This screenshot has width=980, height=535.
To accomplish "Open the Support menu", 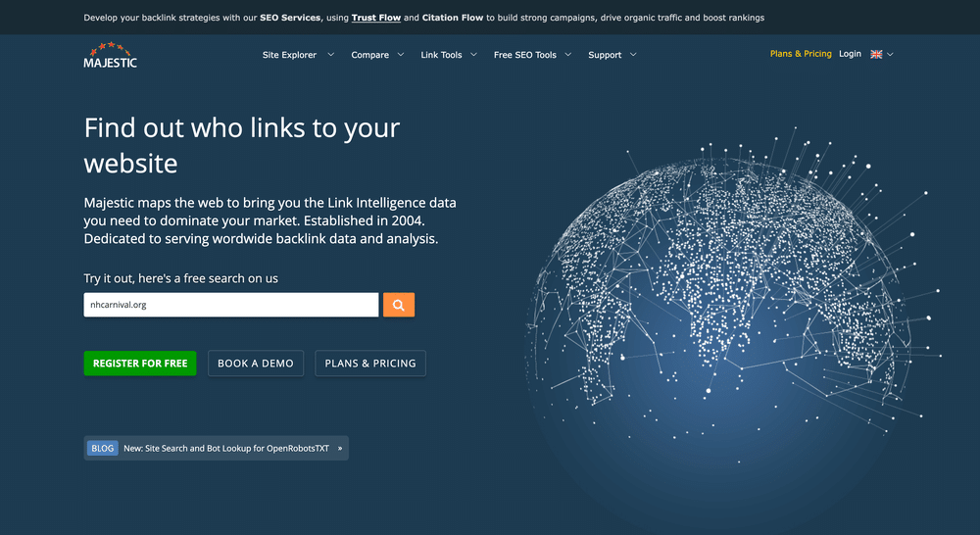I will pos(605,55).
